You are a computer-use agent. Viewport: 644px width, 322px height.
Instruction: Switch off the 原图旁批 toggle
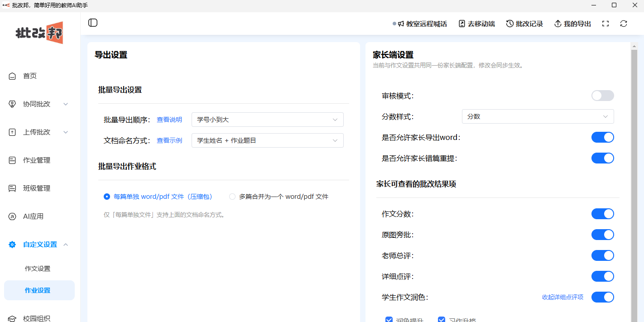click(603, 235)
